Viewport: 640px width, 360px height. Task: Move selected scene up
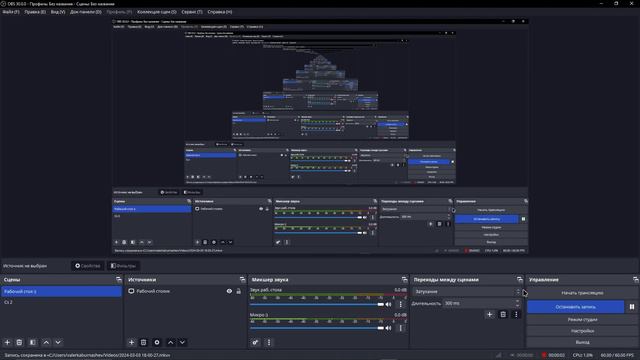coord(46,342)
